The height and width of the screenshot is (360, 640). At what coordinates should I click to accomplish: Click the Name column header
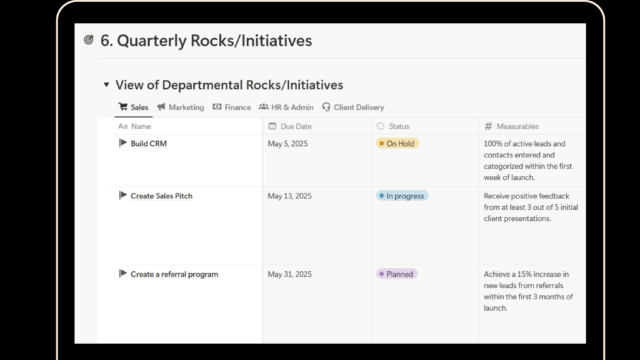pos(188,127)
